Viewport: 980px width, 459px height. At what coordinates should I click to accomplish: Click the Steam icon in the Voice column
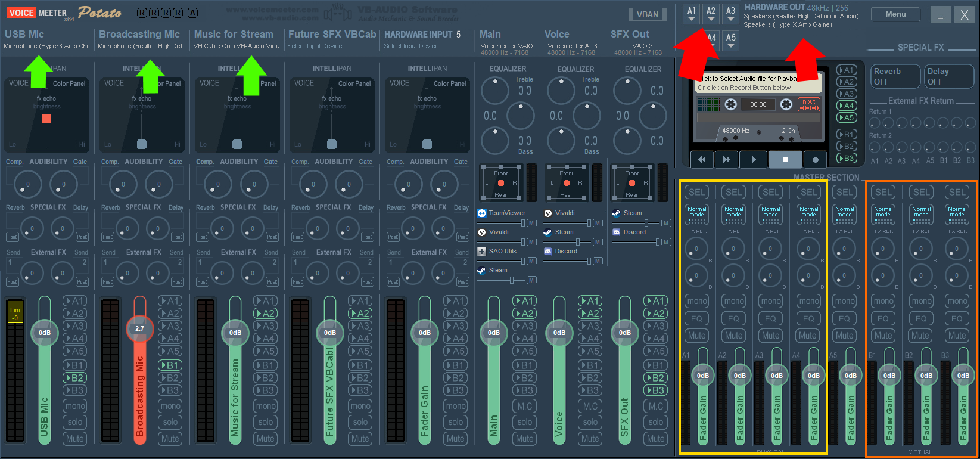click(x=548, y=232)
